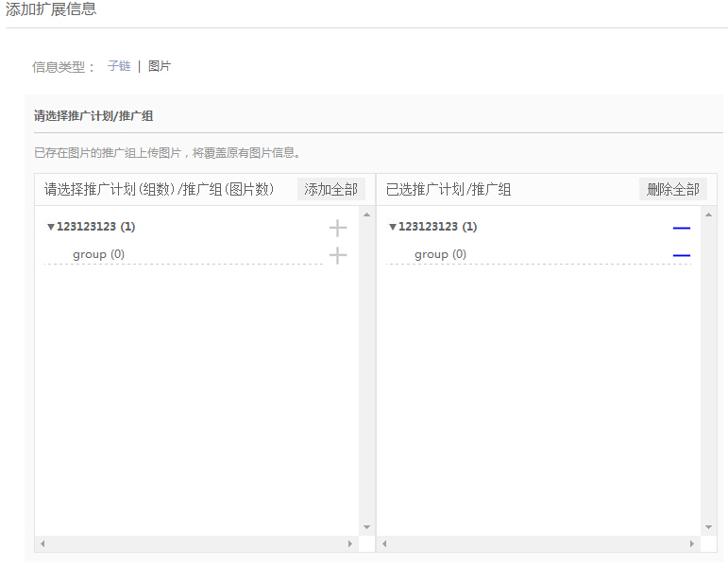This screenshot has width=728, height=566.
Task: Collapse 123123123 triangle in the available list
Action: click(x=50, y=228)
